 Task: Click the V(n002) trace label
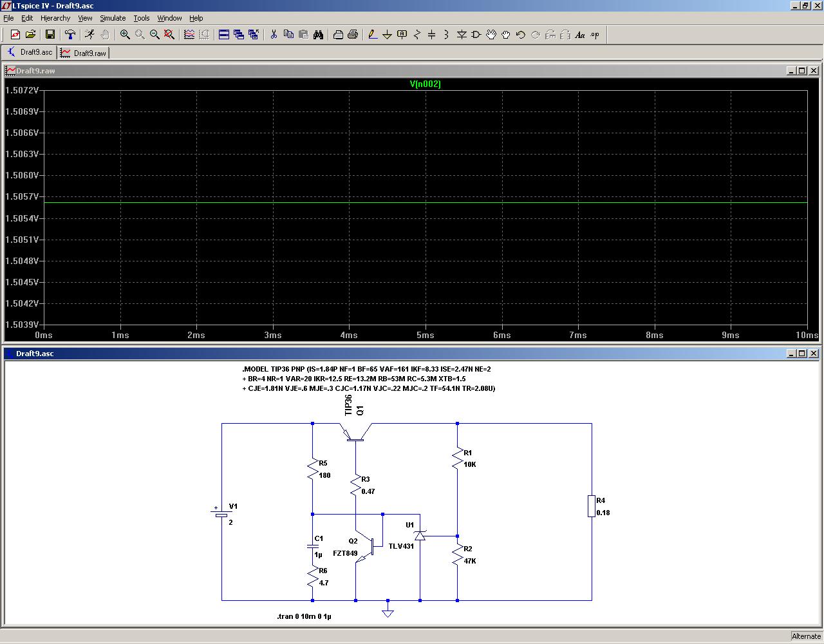[x=425, y=84]
